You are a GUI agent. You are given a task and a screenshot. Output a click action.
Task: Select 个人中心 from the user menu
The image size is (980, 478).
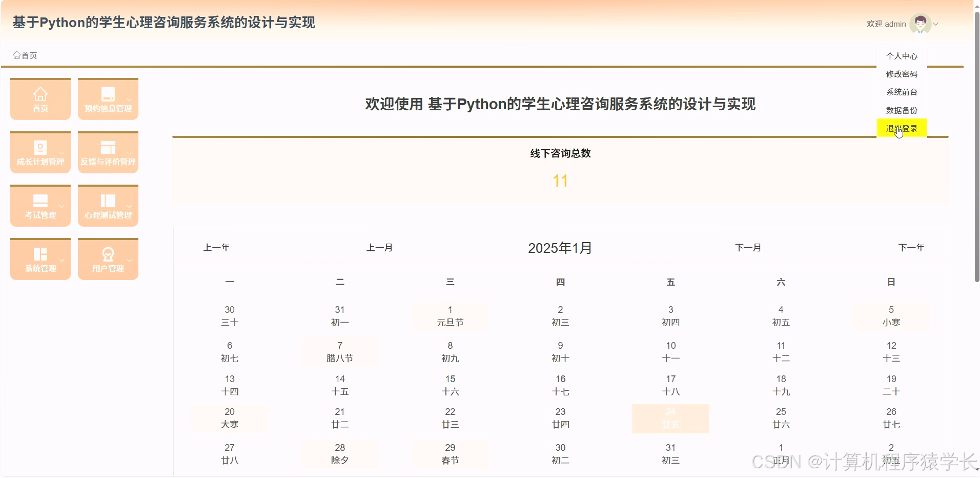[x=901, y=56]
